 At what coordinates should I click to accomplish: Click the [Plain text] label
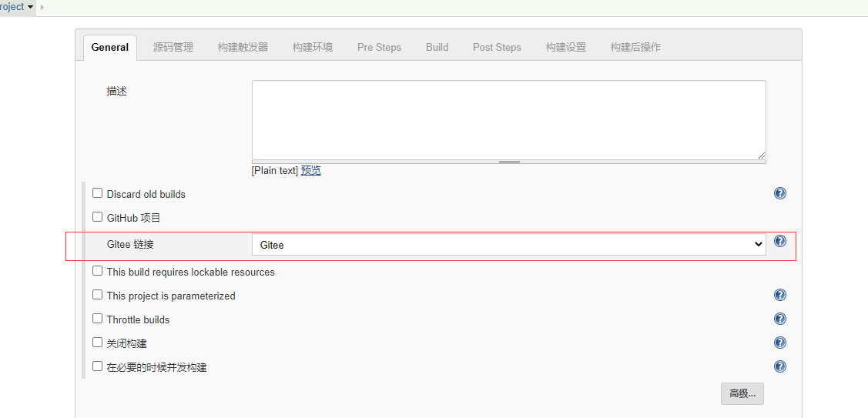tap(274, 171)
